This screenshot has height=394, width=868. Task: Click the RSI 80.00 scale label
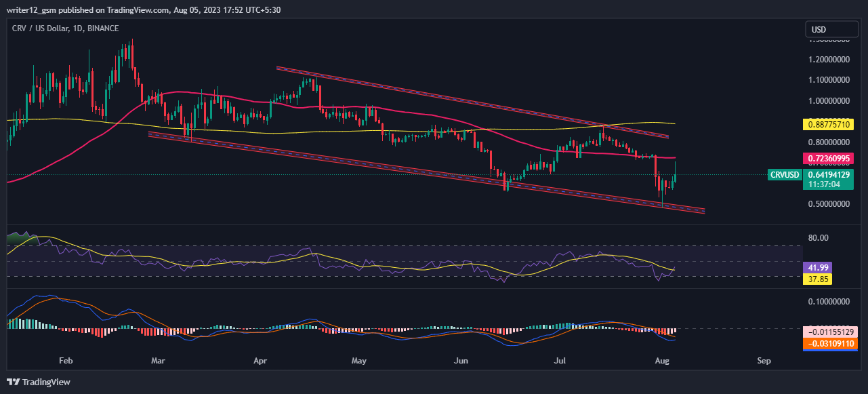819,238
